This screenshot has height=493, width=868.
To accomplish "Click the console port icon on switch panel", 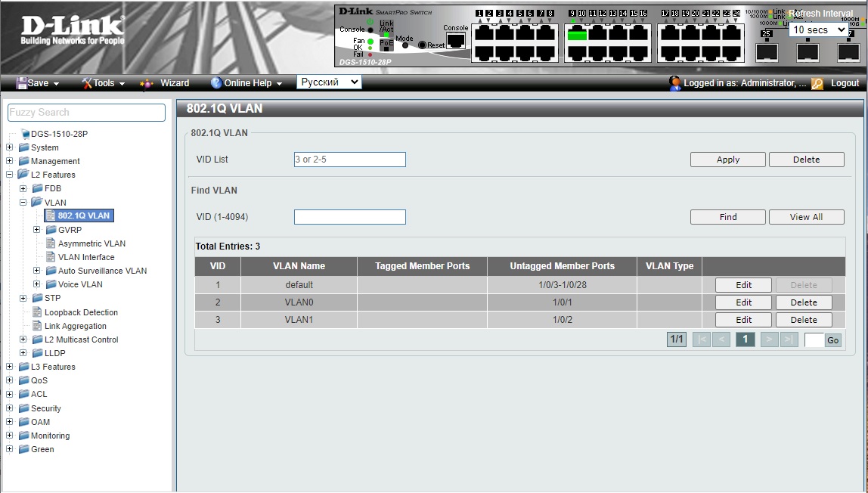I will tap(456, 41).
